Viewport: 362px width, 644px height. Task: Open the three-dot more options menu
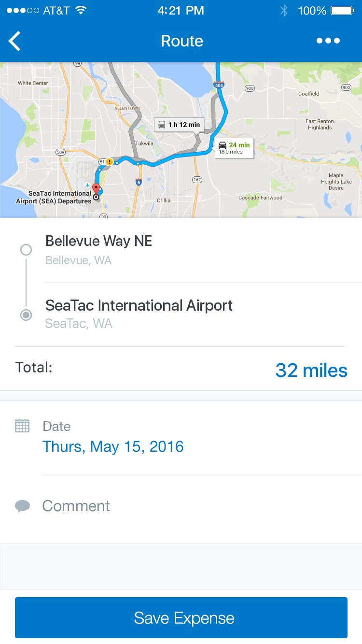(x=328, y=41)
